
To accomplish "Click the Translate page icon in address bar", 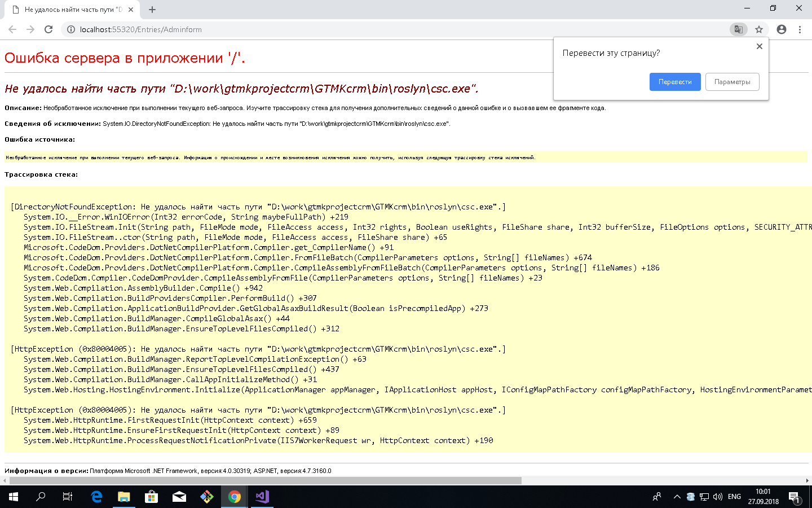I will click(738, 29).
